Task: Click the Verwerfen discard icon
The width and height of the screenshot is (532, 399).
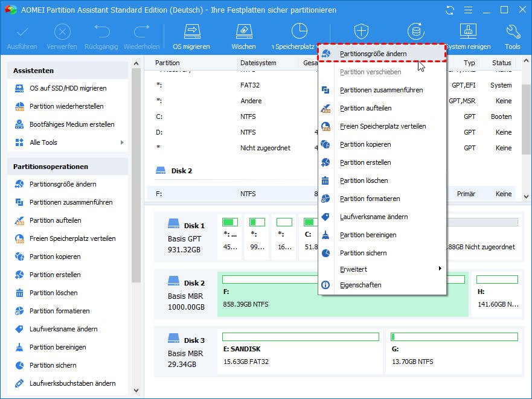Action: 62,32
